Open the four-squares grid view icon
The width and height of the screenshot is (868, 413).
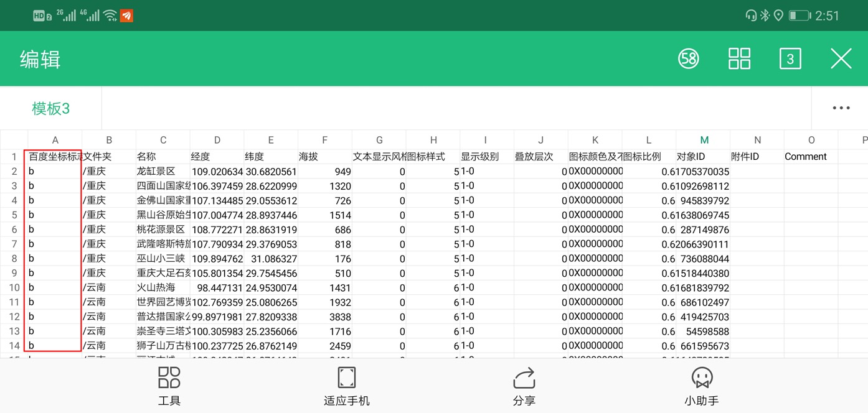[739, 59]
